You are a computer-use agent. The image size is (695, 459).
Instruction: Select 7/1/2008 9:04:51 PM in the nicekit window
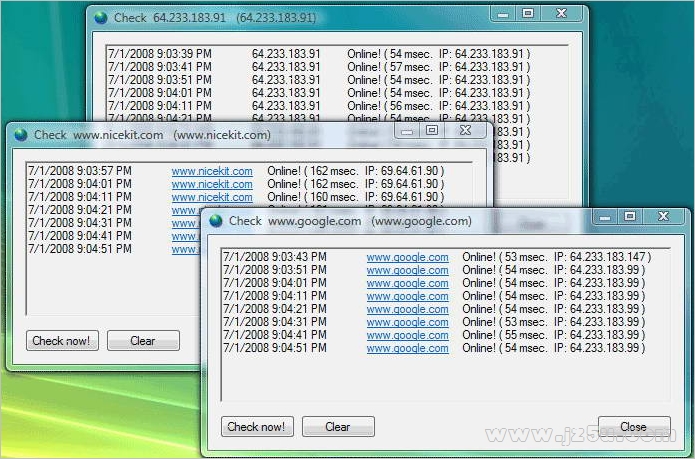(x=80, y=249)
